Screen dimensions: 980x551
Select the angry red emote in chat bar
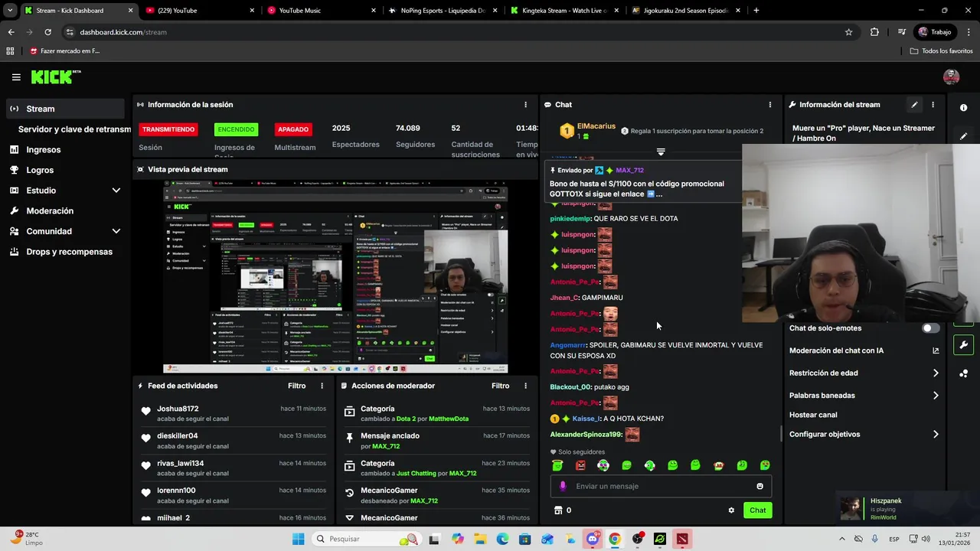pyautogui.click(x=580, y=465)
